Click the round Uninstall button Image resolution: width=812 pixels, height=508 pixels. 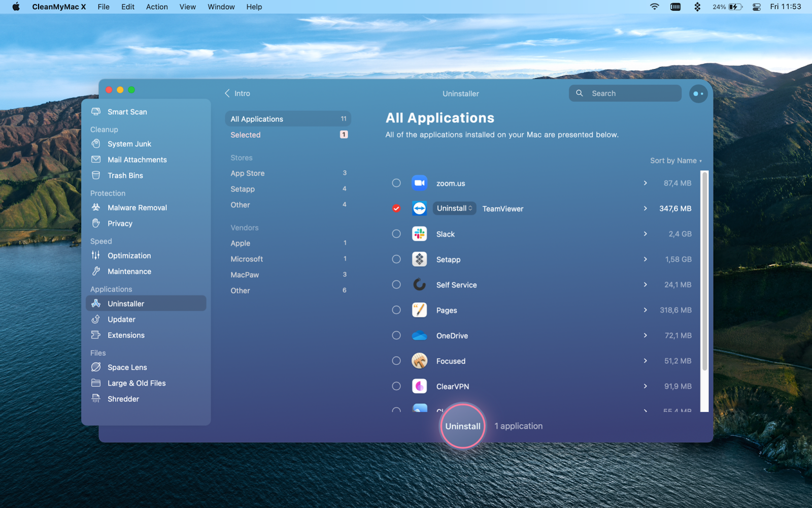click(463, 426)
